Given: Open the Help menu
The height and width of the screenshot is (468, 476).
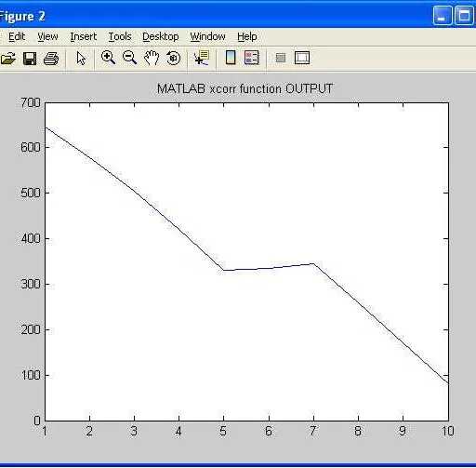Looking at the screenshot, I should point(247,36).
